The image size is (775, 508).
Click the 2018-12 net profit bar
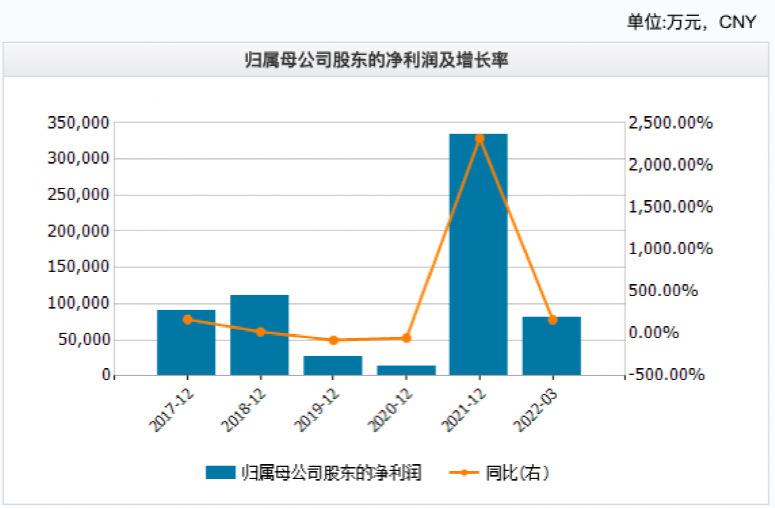point(259,335)
